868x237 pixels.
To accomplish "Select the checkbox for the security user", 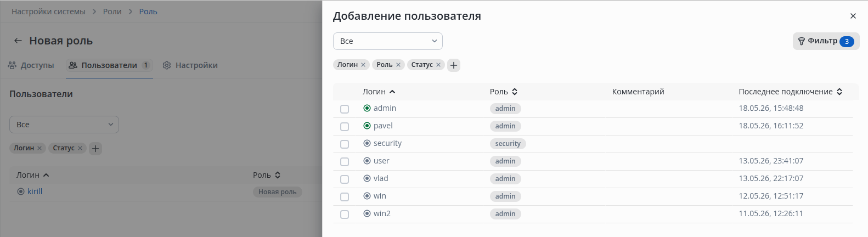I will point(345,144).
